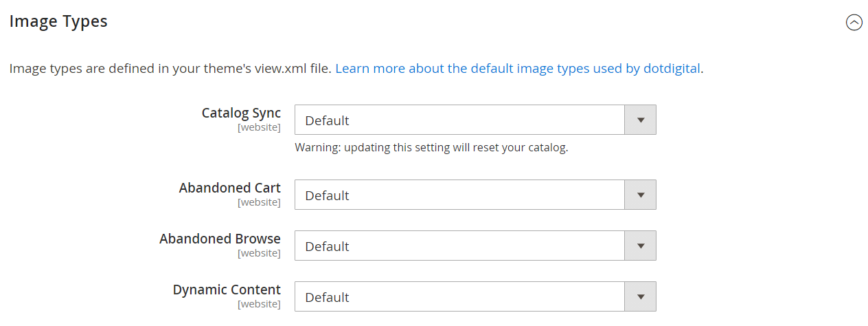Click the arrow button on the Abandoned Cart select

click(x=640, y=195)
